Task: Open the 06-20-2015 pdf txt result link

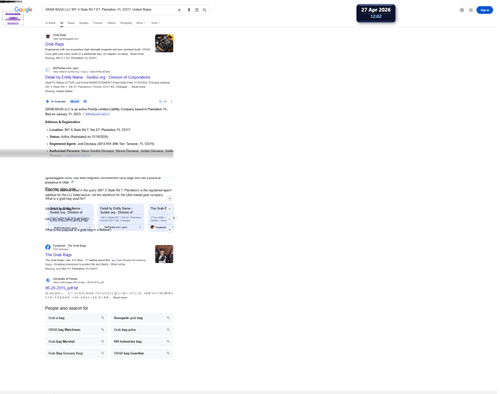Action: [62, 288]
